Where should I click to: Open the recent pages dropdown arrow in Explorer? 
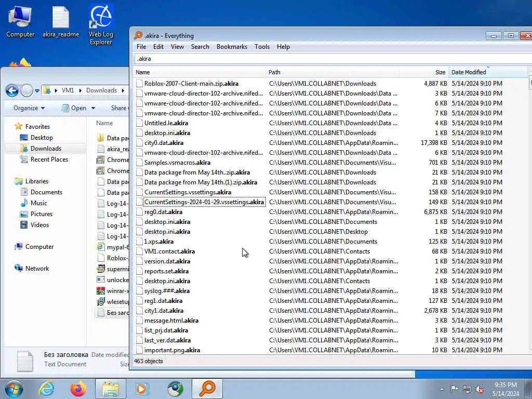(x=37, y=91)
